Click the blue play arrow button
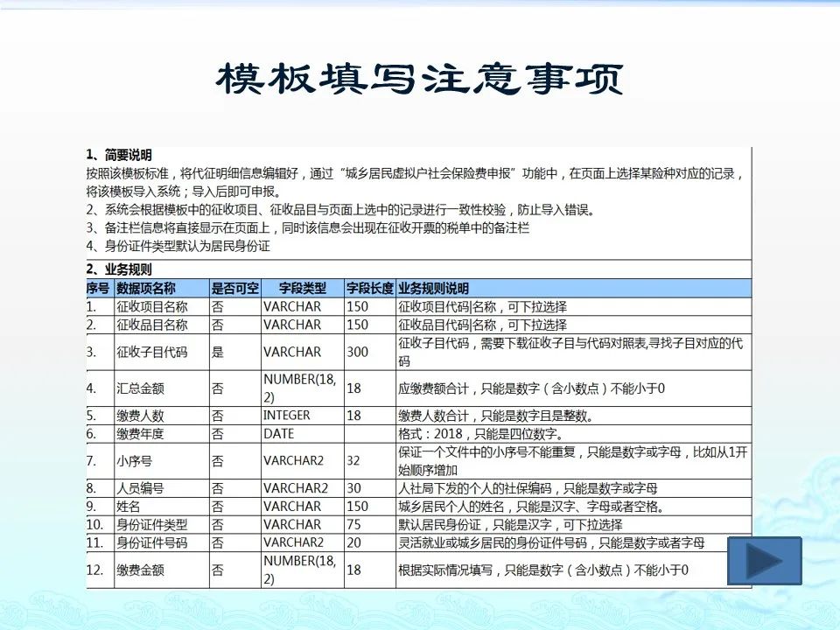840x630 pixels. [x=765, y=561]
